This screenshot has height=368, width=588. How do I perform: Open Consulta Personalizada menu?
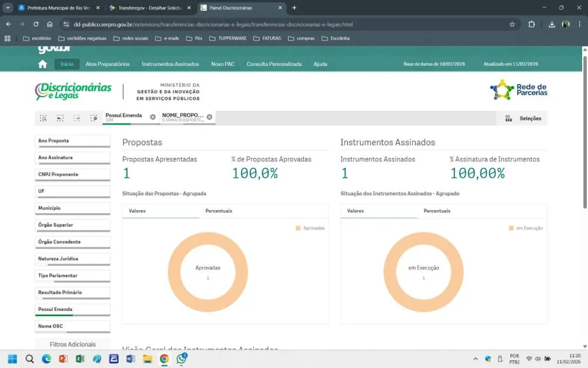(274, 64)
